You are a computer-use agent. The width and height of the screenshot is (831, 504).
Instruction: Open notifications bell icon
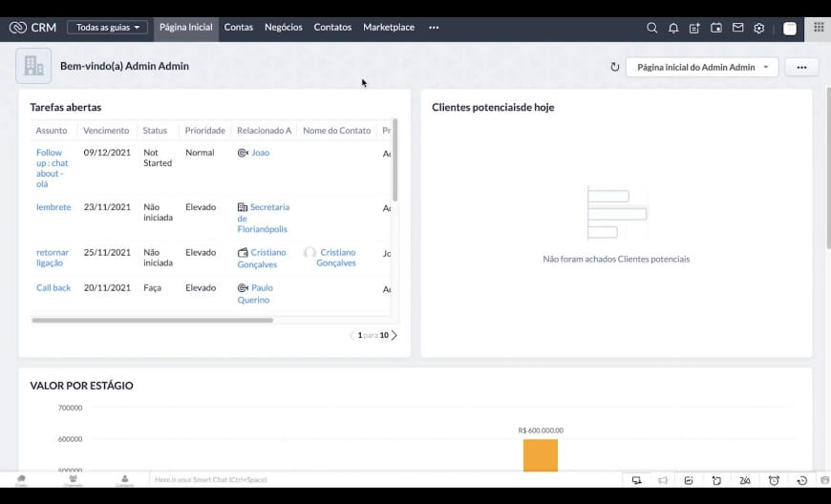point(673,28)
